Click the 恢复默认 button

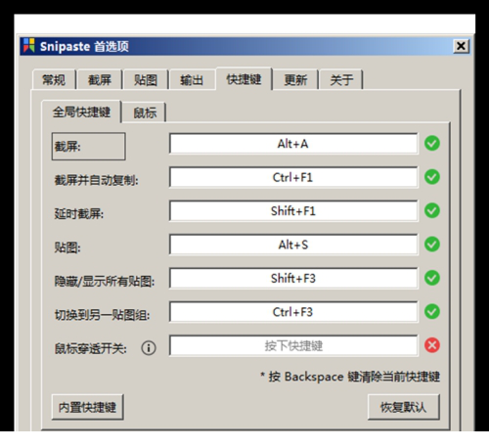click(404, 407)
